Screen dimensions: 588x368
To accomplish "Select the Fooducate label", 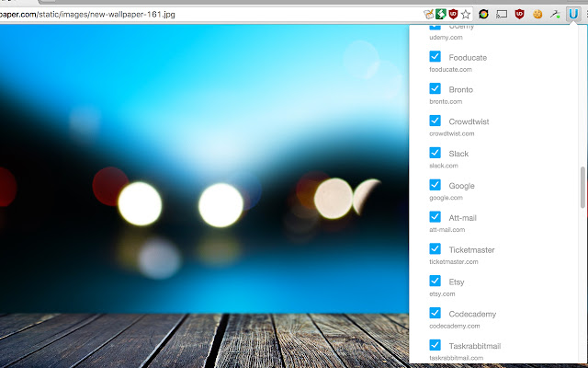I will (468, 58).
